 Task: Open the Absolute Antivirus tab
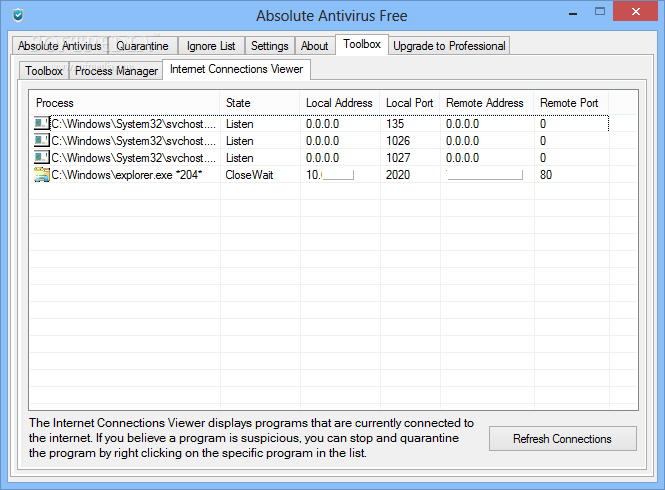point(59,46)
